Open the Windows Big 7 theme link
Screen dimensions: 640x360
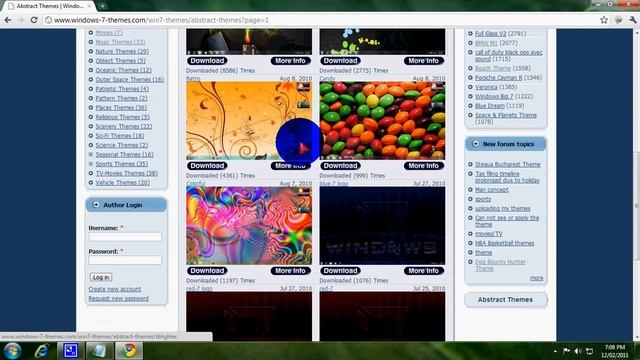click(x=494, y=96)
